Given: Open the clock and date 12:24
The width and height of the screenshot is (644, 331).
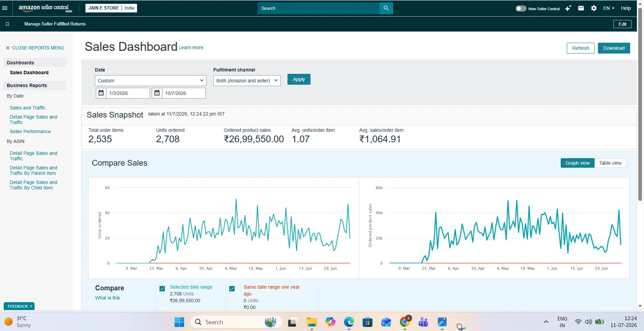Looking at the screenshot, I should 623,322.
